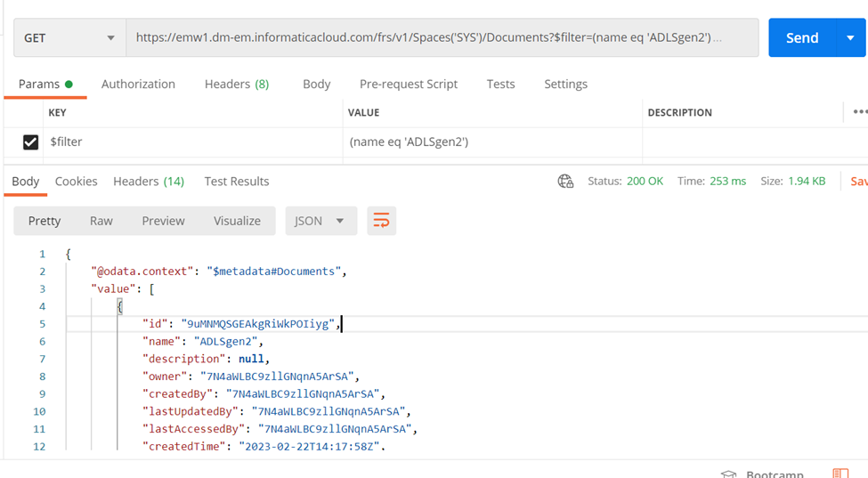
Task: Click the (name eq 'ADLSgen2') value cell
Action: tap(492, 142)
